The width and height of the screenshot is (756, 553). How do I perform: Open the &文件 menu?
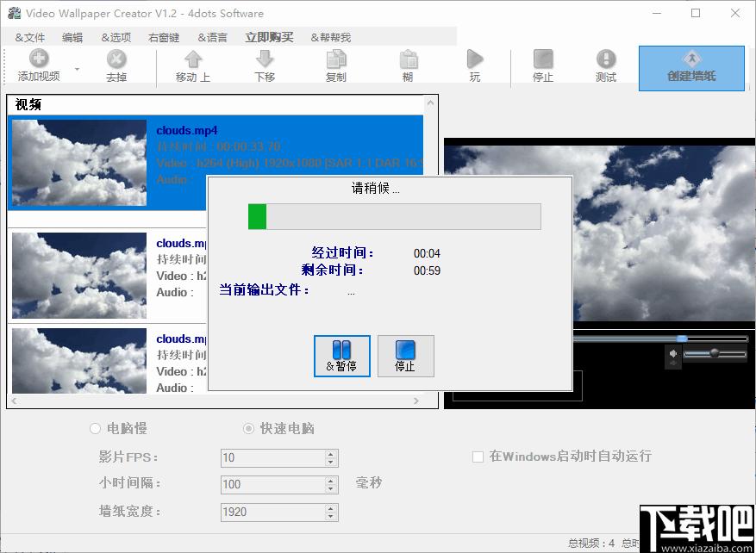pyautogui.click(x=30, y=38)
